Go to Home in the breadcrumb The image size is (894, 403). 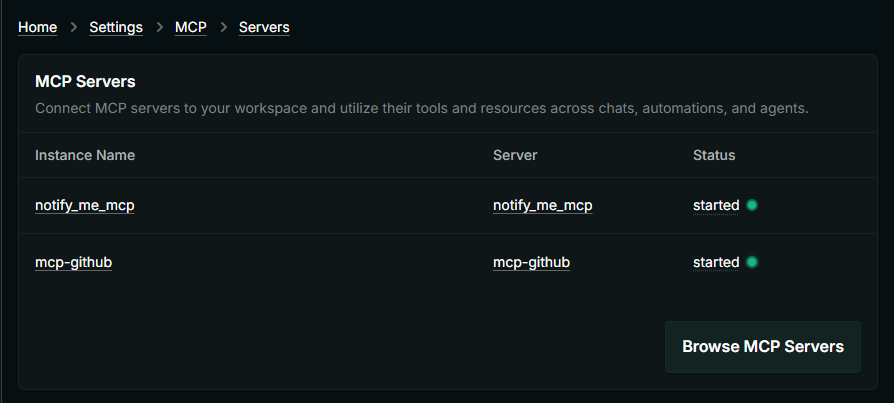click(x=37, y=27)
